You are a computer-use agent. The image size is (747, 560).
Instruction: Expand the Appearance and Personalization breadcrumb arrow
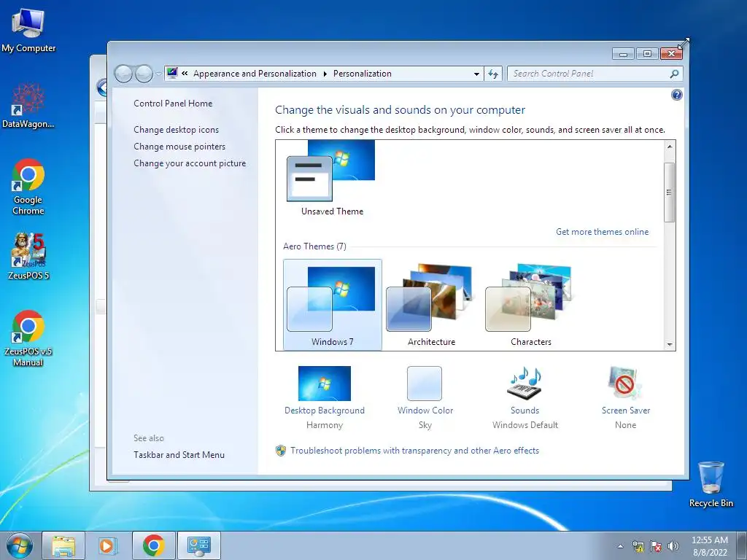point(325,74)
